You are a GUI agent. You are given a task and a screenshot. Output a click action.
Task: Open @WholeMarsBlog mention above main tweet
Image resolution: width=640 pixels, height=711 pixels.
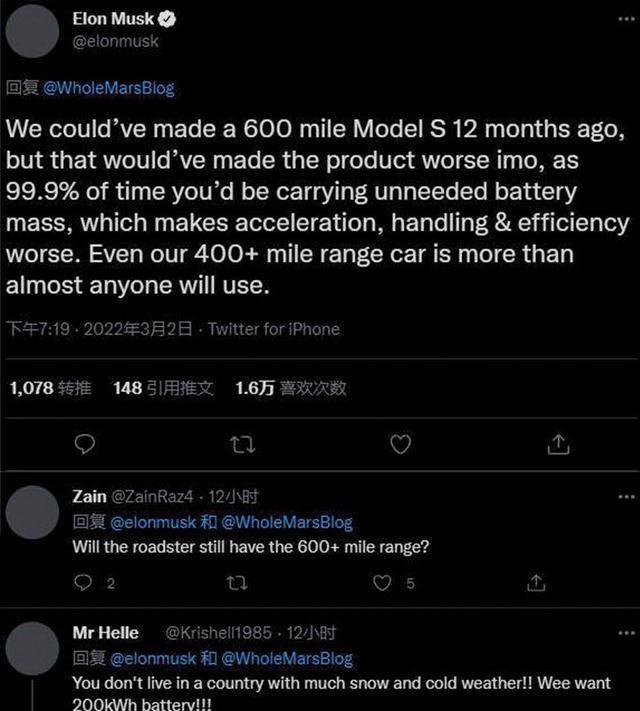click(109, 88)
